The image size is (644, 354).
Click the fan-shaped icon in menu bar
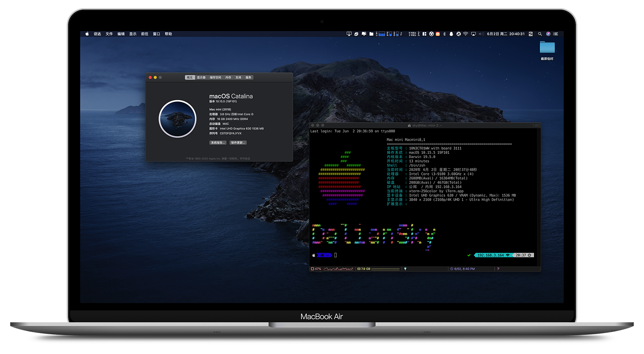coord(458,34)
